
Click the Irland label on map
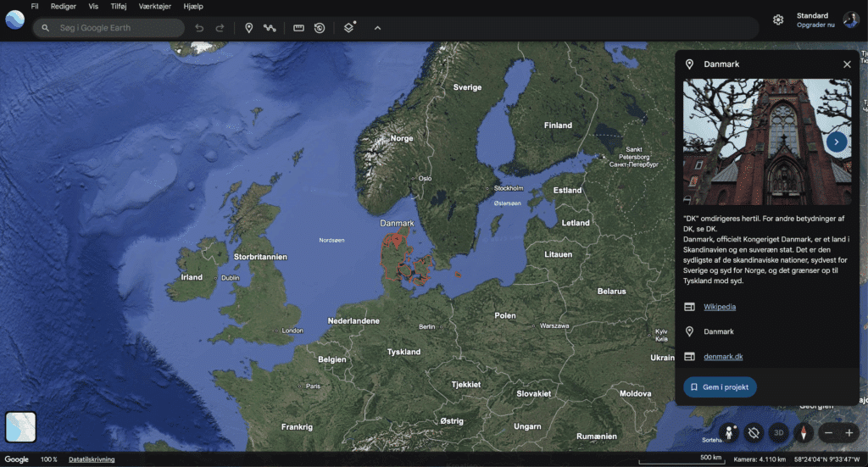click(x=192, y=277)
